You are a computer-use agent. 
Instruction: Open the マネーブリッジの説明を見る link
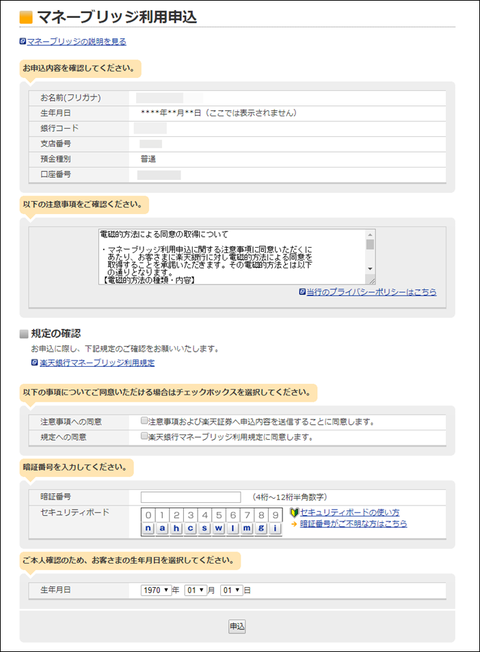[x=77, y=42]
